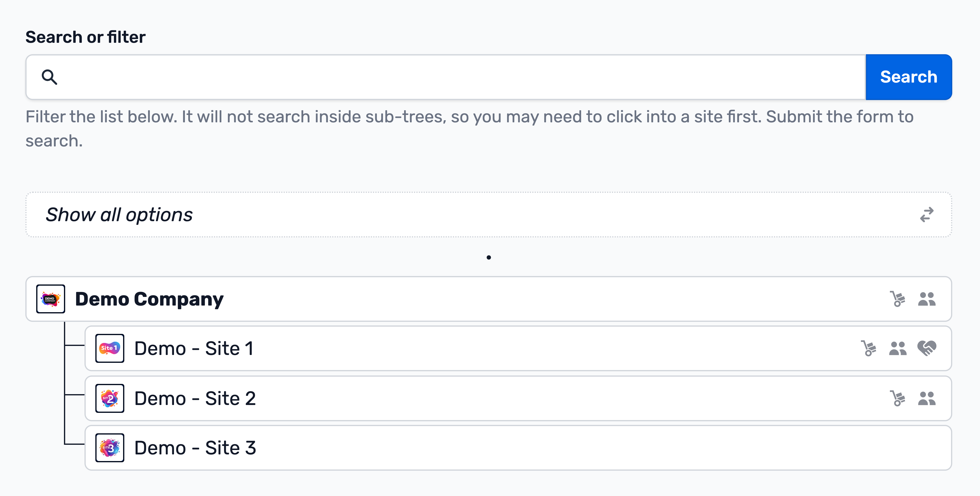Click Demo - Site 2 cart icon
The image size is (980, 496).
pos(898,398)
